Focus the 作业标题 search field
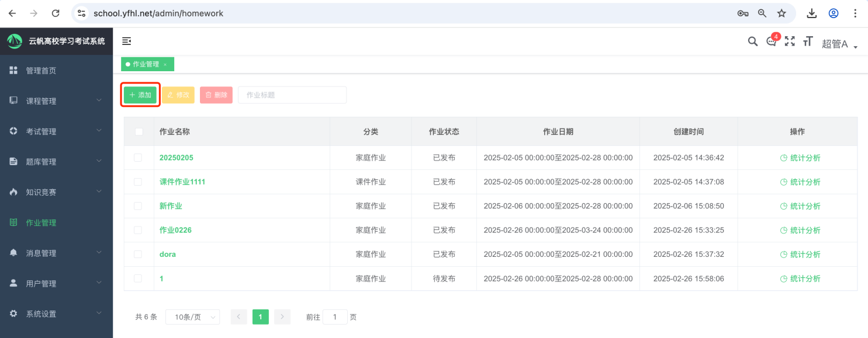 292,95
